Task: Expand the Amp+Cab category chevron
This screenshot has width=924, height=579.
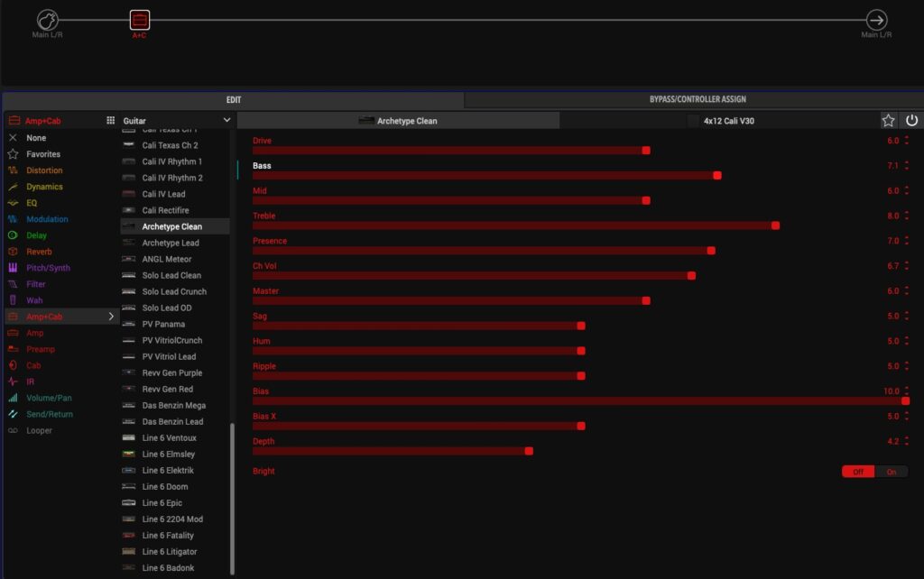Action: pyautogui.click(x=111, y=317)
